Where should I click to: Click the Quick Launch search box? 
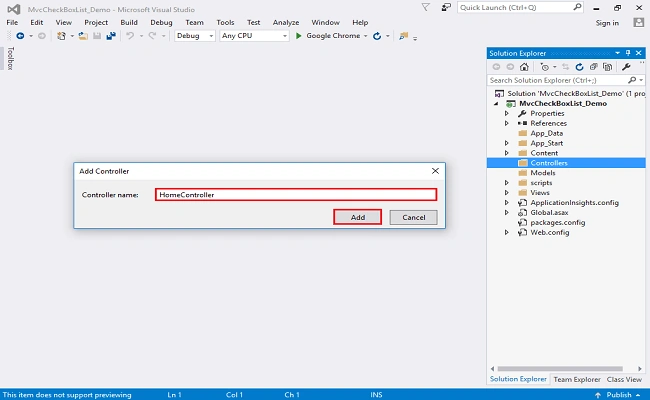click(521, 7)
